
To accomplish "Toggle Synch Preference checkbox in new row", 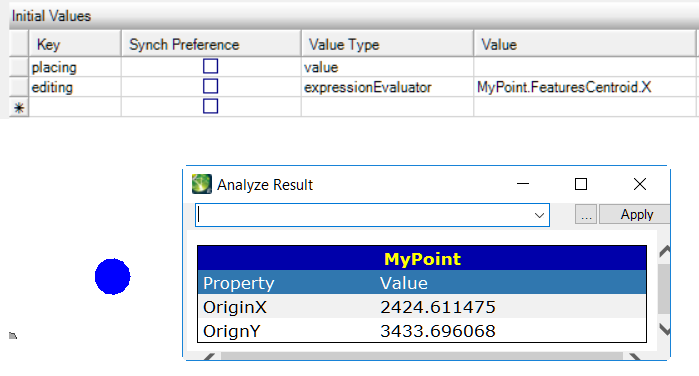I will (210, 107).
